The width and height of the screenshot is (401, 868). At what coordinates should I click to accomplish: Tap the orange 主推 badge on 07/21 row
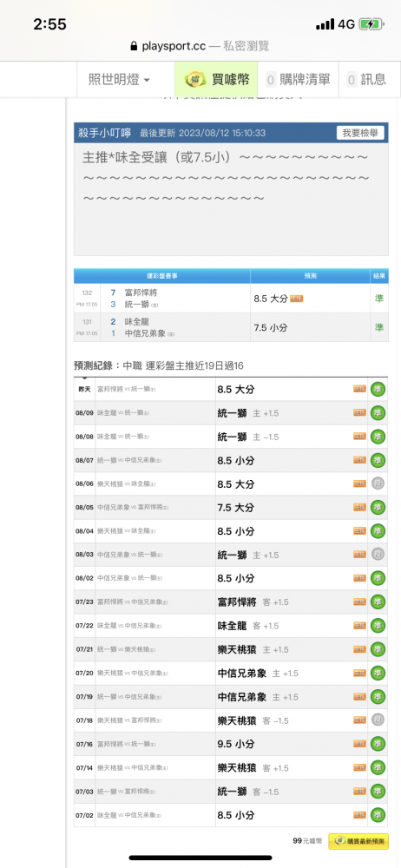[360, 649]
